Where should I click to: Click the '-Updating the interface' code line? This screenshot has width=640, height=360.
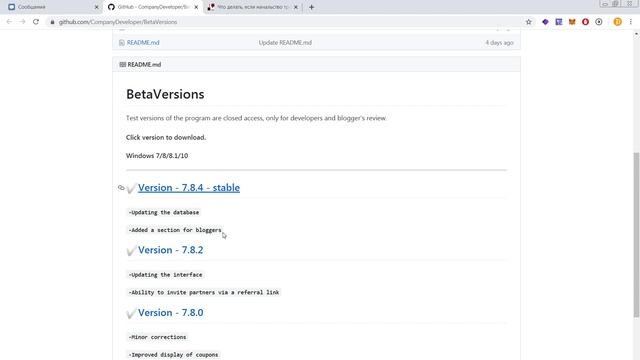pyautogui.click(x=165, y=275)
